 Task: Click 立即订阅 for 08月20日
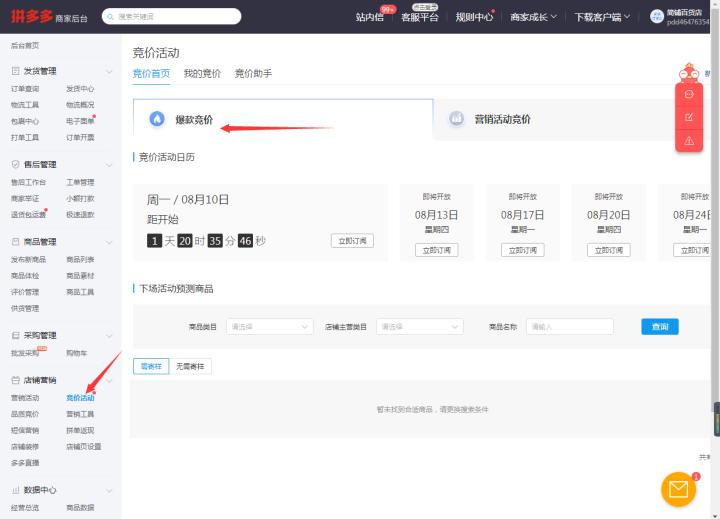609,250
